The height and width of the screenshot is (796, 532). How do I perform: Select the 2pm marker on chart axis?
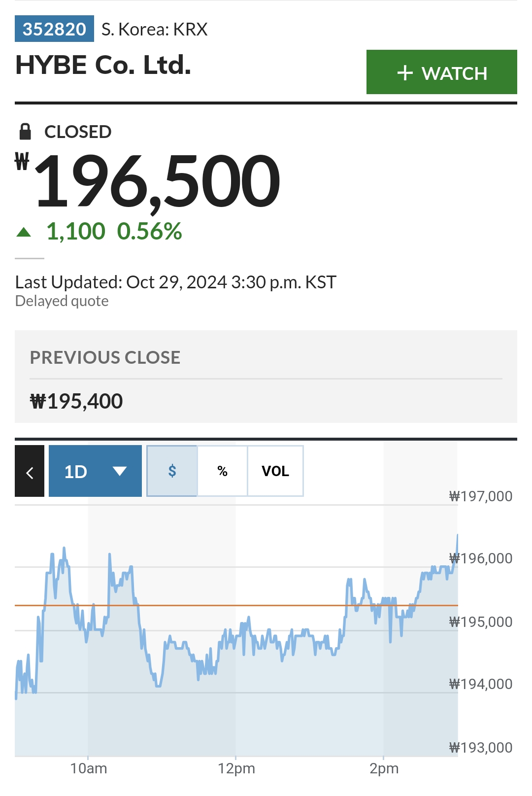coord(384,768)
